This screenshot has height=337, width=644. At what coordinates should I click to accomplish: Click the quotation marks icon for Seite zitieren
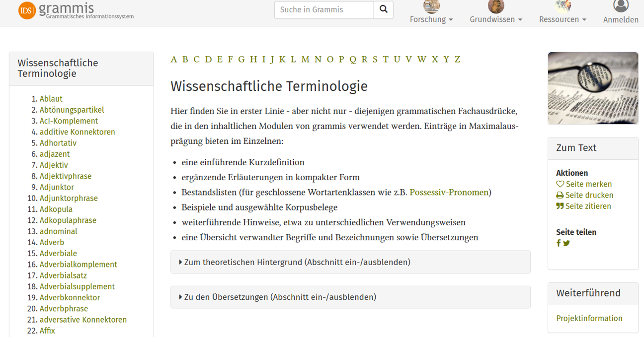tap(560, 205)
